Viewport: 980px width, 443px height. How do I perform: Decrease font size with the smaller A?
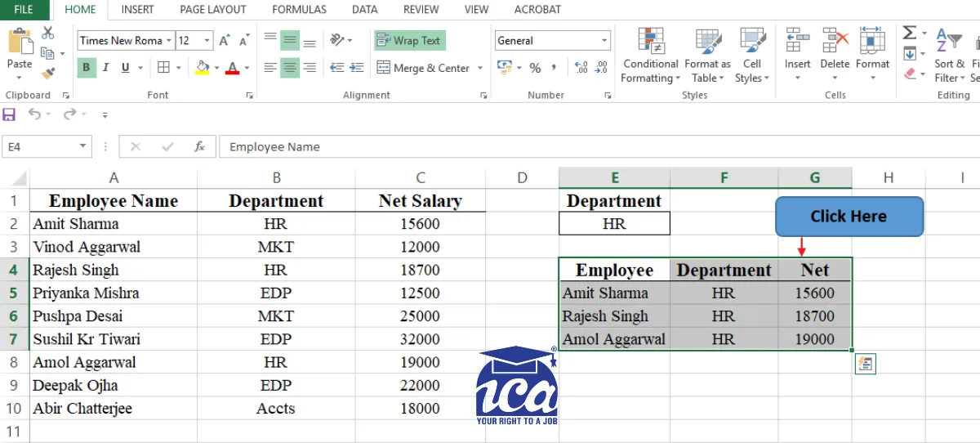point(243,41)
